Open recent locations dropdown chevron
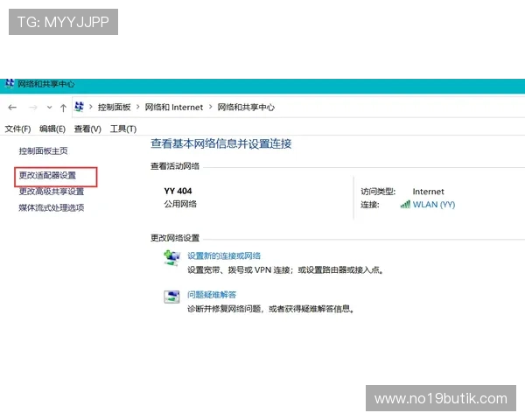525x420 pixels. pos(50,107)
